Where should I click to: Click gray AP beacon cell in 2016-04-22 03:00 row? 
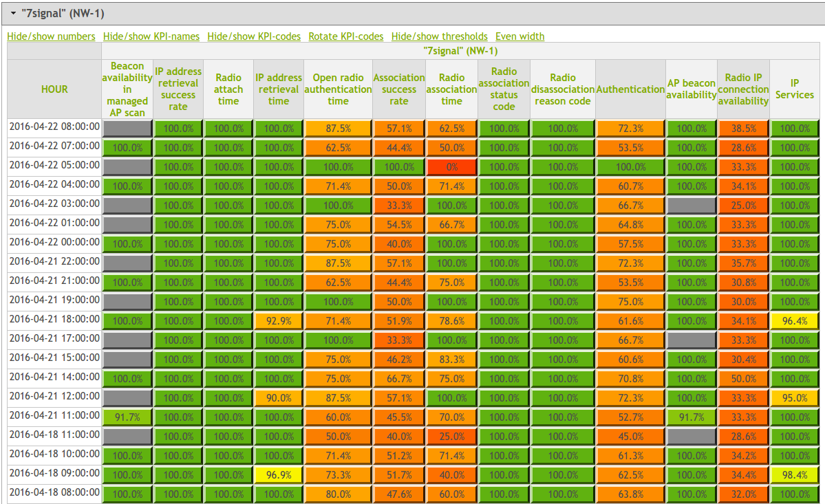(692, 206)
